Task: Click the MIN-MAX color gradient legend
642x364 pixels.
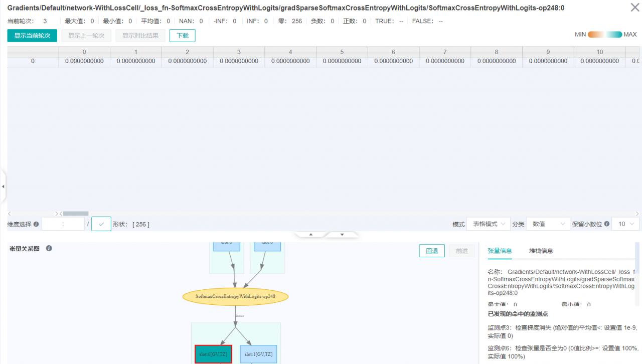Action: click(x=605, y=35)
